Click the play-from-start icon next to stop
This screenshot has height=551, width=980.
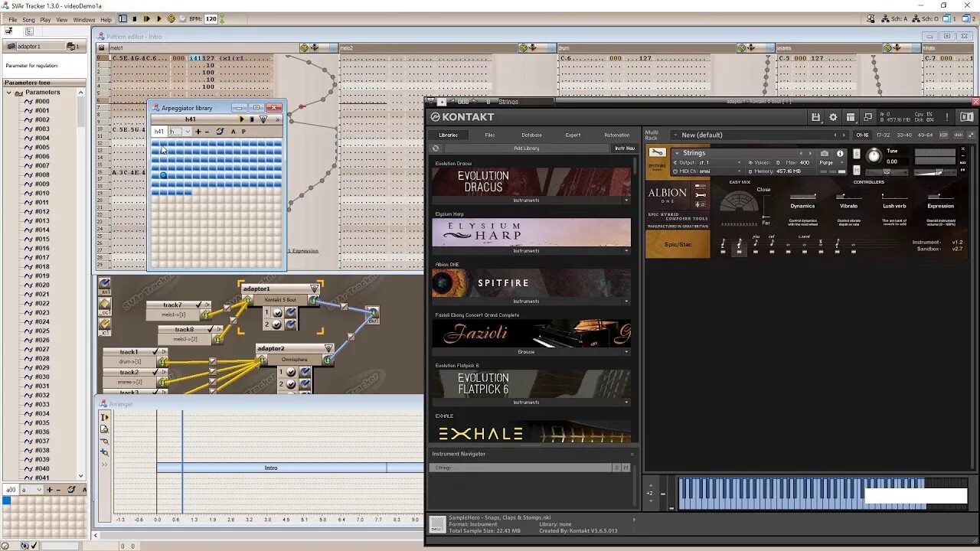pyautogui.click(x=147, y=18)
